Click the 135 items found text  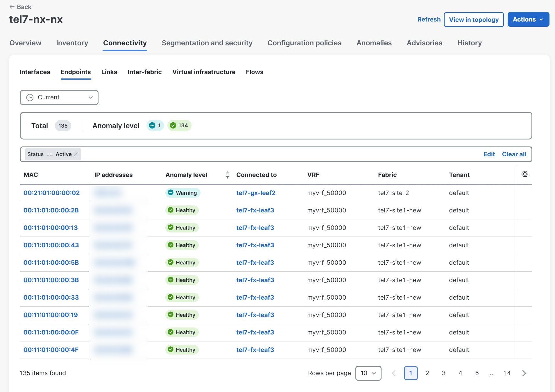[43, 373]
